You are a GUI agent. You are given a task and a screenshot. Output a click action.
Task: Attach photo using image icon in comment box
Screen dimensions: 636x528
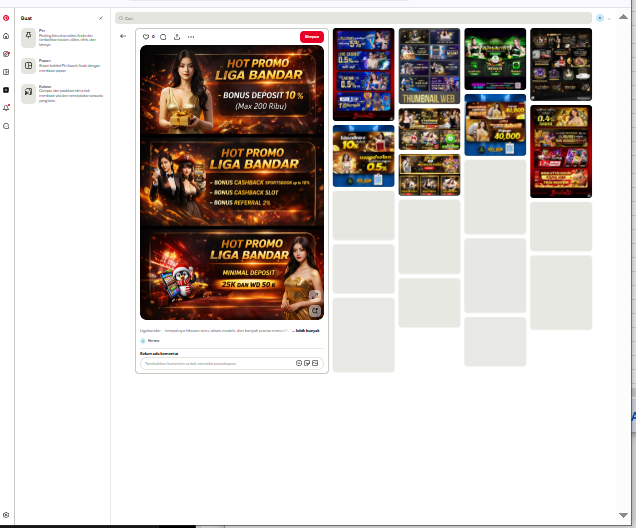coord(315,363)
